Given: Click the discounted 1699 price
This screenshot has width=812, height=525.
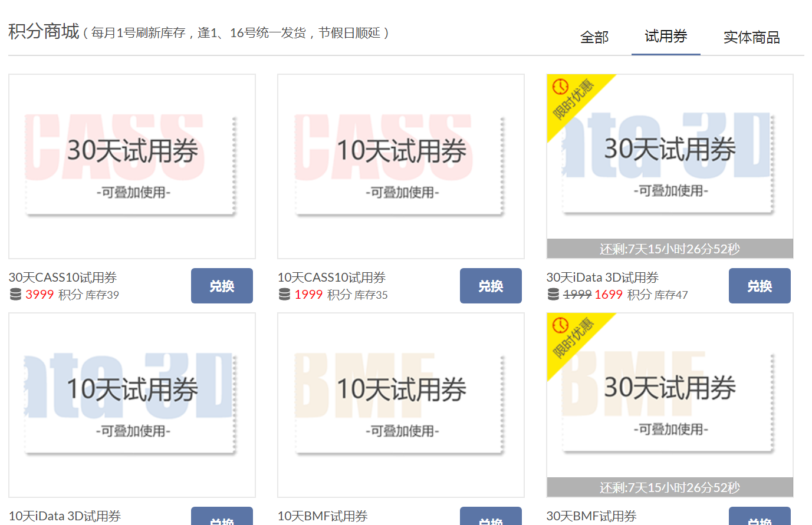Looking at the screenshot, I should pyautogui.click(x=609, y=295).
